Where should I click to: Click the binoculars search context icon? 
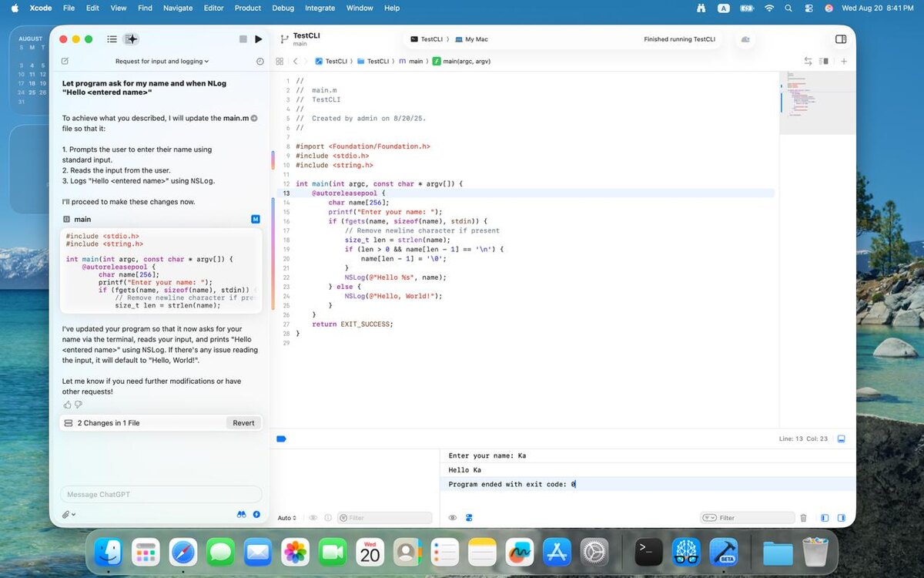point(242,514)
